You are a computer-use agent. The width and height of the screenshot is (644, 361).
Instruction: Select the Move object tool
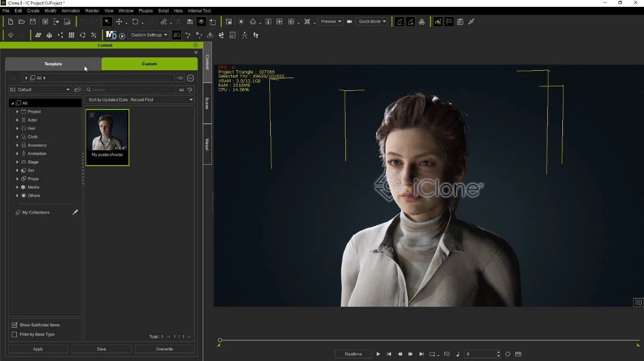click(118, 21)
